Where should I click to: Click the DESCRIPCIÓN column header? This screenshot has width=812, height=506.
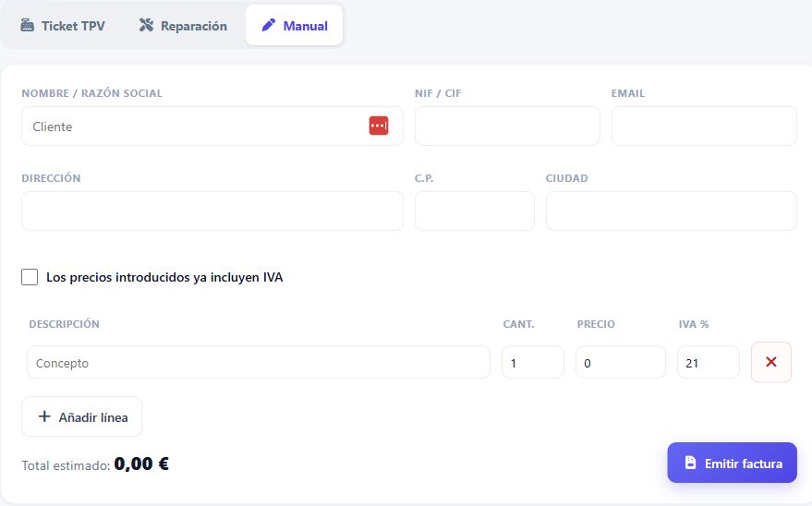(x=65, y=324)
